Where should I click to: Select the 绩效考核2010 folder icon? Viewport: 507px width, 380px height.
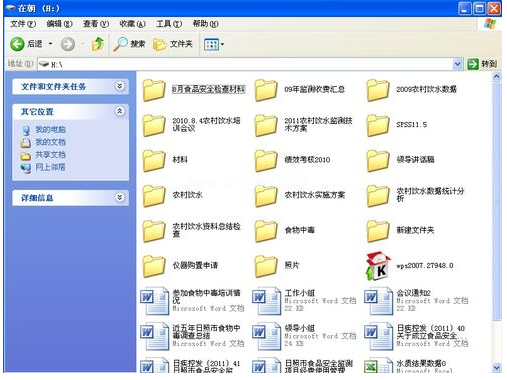pyautogui.click(x=266, y=161)
